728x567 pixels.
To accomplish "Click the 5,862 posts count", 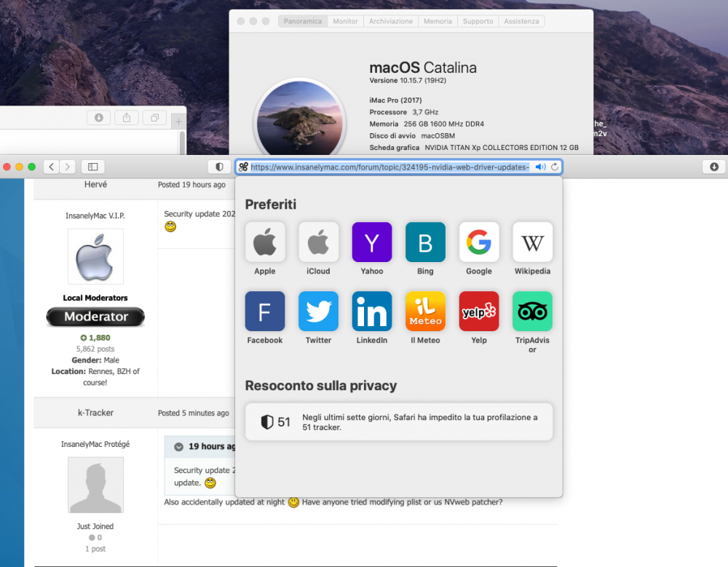I will [x=95, y=349].
